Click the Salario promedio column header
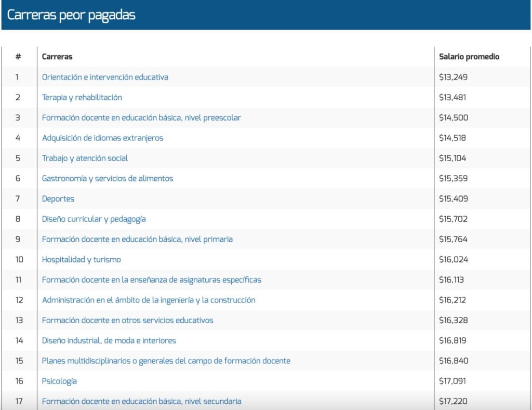 tap(469, 57)
